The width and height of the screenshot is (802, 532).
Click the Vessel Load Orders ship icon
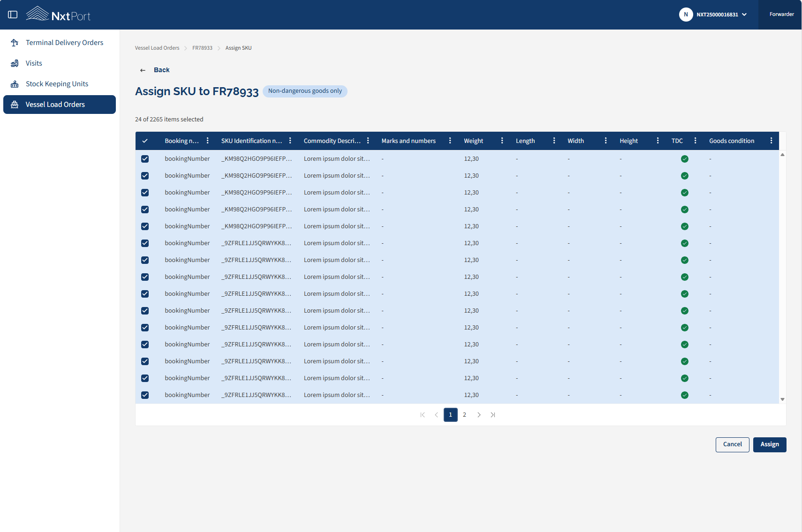pos(15,105)
